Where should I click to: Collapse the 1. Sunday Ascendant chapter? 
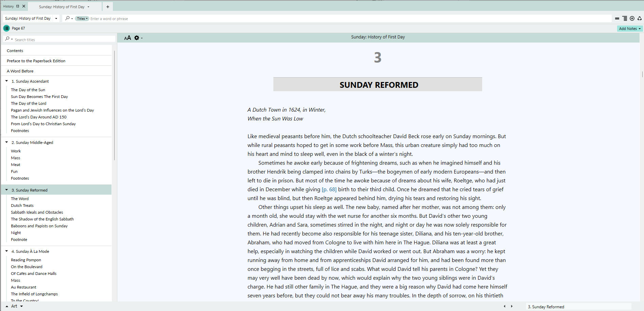click(x=6, y=81)
